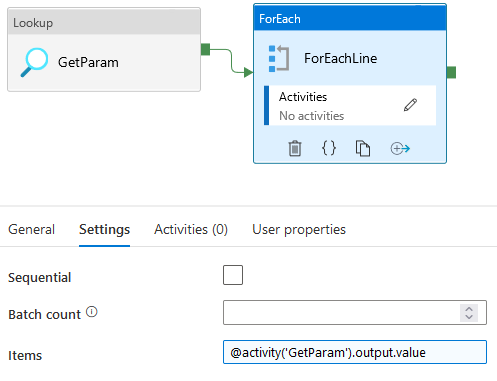
Task: Click the ForEach loop icon beside ForEachLine
Action: tap(279, 59)
